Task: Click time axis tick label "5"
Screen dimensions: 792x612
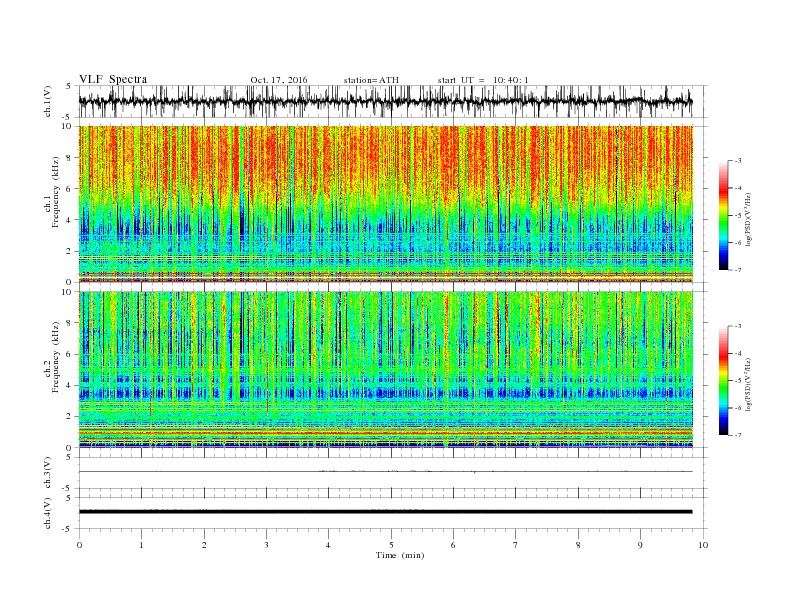Action: click(391, 545)
